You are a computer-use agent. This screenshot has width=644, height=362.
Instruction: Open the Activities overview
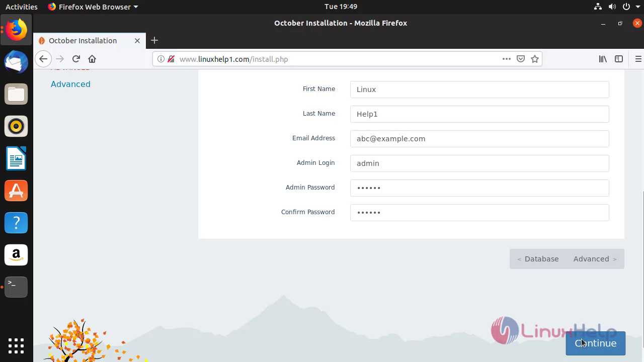pos(21,7)
